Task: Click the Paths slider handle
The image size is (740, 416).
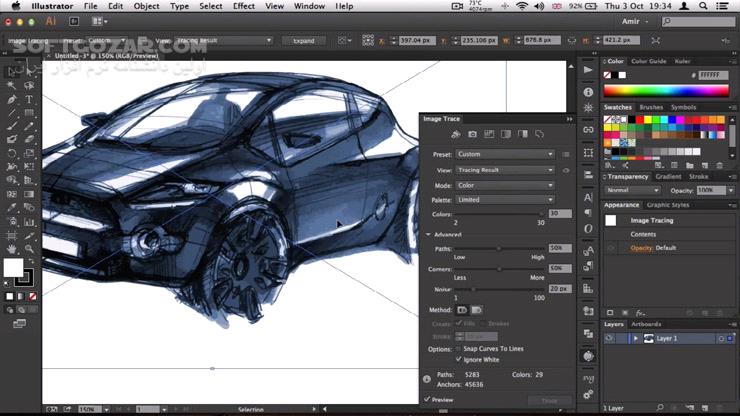Action: coord(499,248)
